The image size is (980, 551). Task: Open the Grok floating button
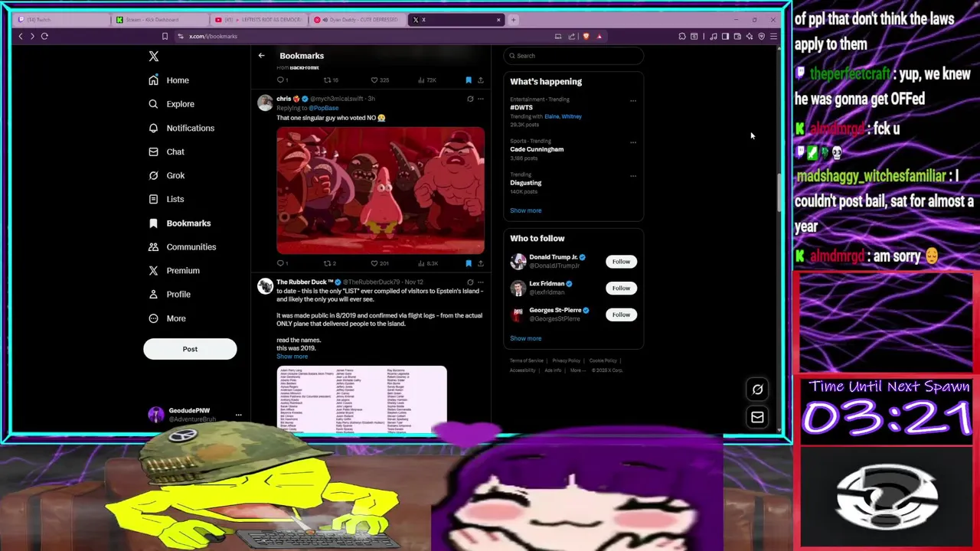[x=757, y=390]
